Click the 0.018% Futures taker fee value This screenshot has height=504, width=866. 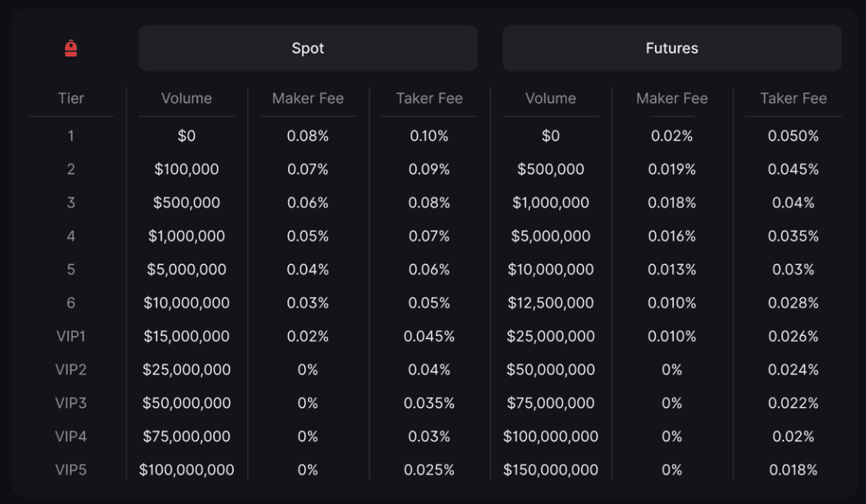coord(793,470)
